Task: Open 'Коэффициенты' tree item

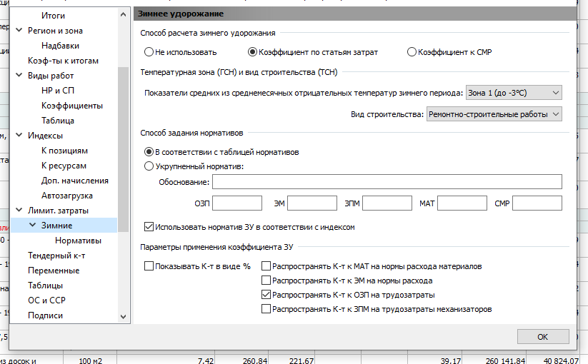Action: [x=72, y=105]
